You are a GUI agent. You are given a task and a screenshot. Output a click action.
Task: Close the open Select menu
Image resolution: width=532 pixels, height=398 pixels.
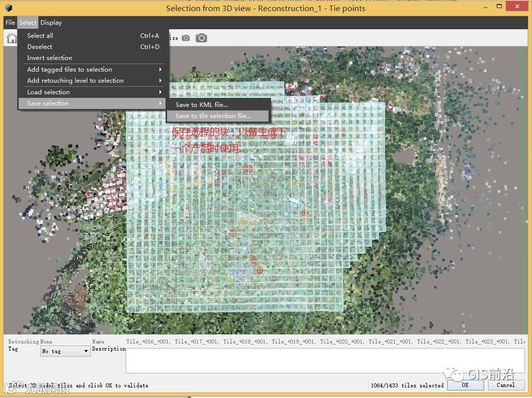28,23
